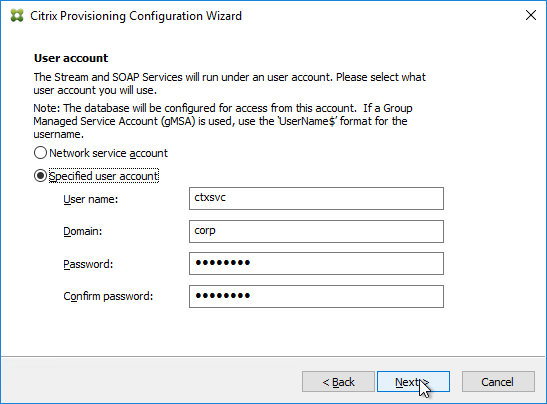Cancel the configuration wizard
Viewport: 547px width, 404px height.
[x=498, y=382]
